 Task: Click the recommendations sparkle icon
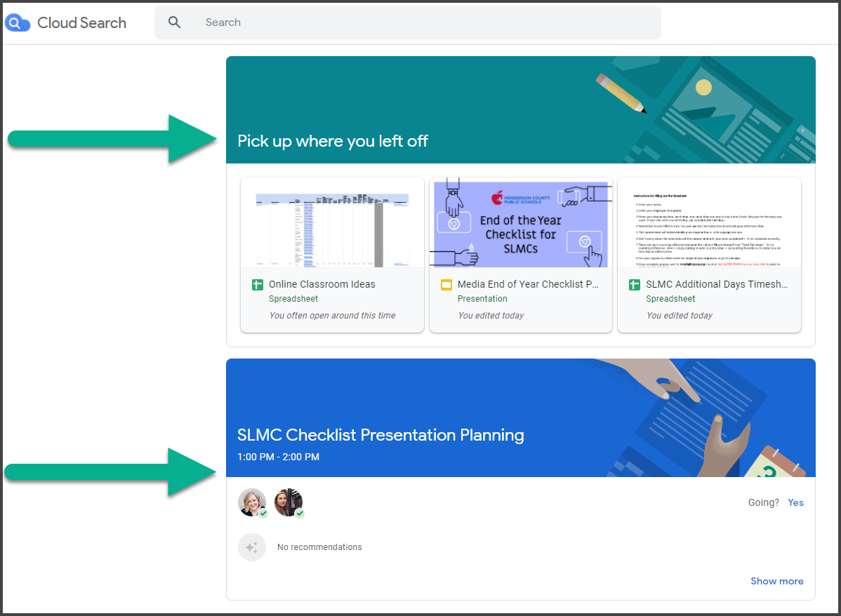[252, 547]
